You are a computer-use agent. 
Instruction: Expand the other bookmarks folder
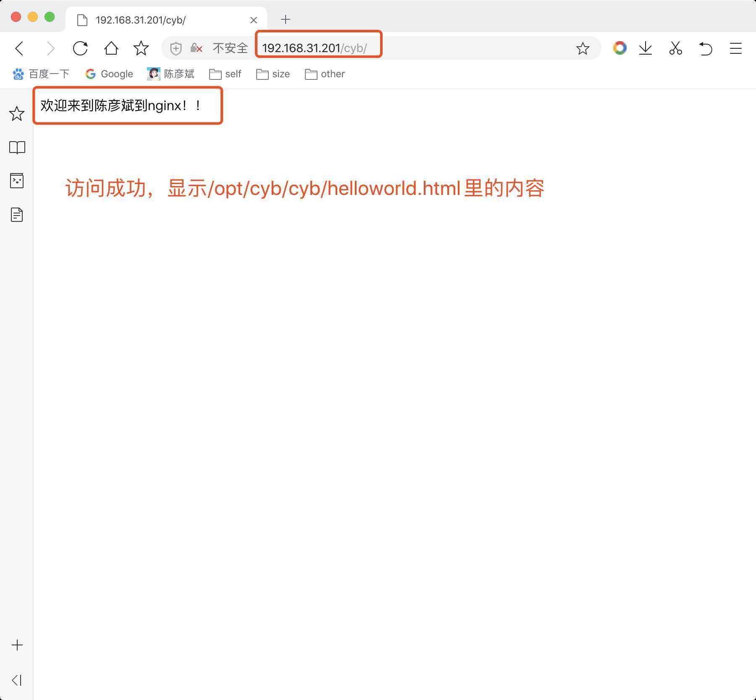(325, 74)
